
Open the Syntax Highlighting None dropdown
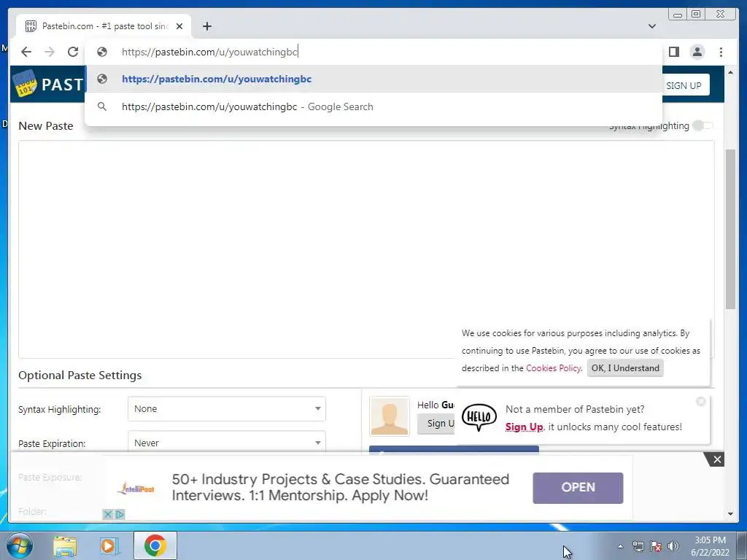(x=227, y=408)
